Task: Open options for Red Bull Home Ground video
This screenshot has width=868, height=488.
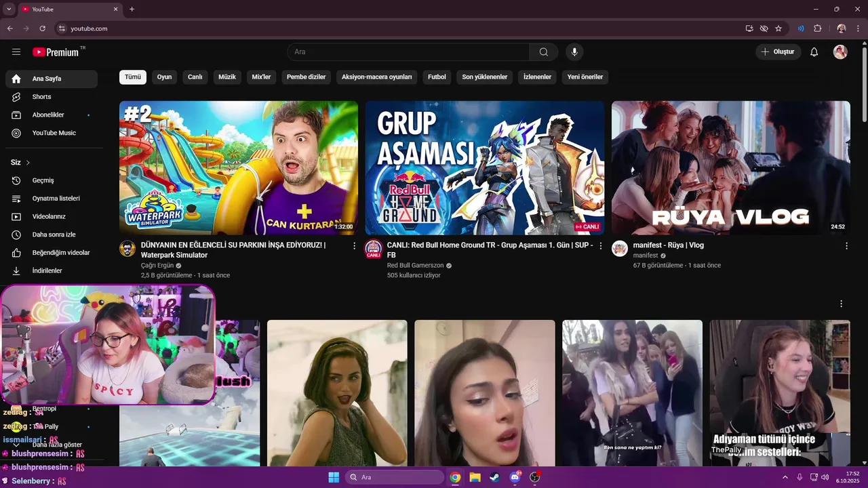Action: (x=600, y=246)
